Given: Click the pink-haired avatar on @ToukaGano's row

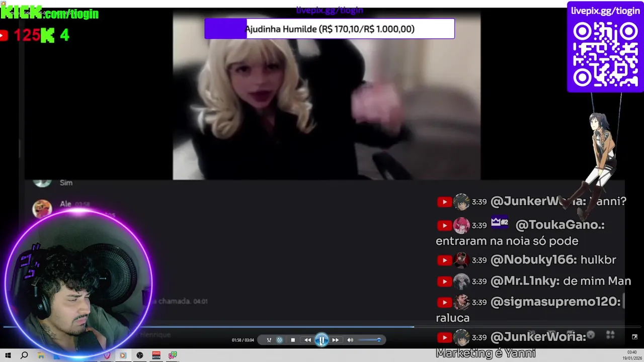Looking at the screenshot, I should (461, 225).
